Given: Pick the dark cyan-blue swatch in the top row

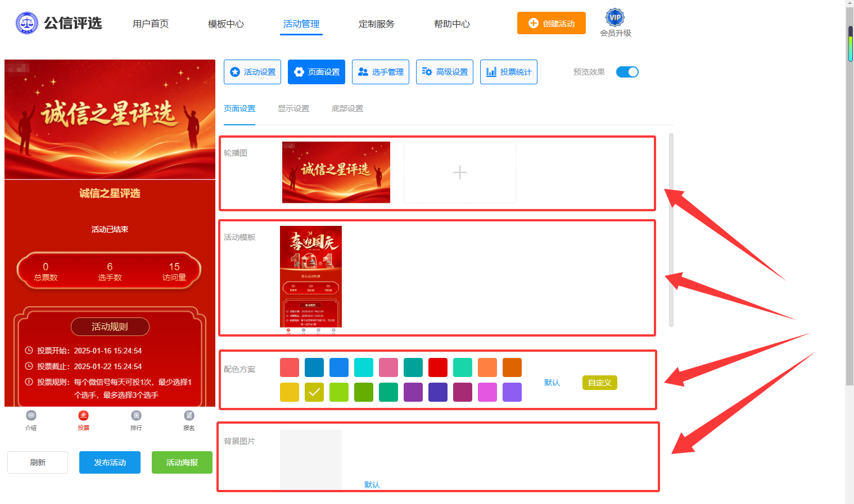Looking at the screenshot, I should [x=314, y=367].
